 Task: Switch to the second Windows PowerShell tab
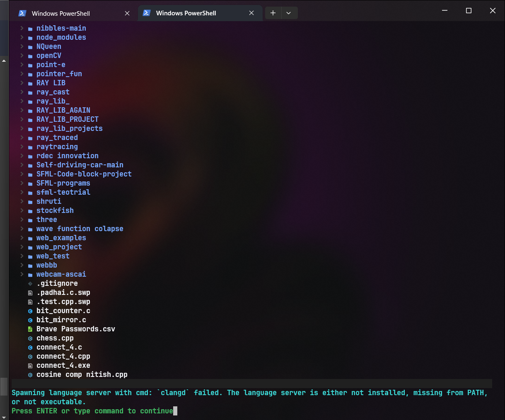click(185, 13)
